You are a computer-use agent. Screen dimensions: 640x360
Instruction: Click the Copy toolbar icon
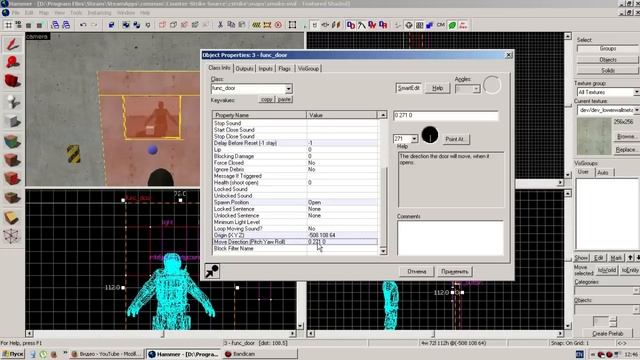(231, 25)
